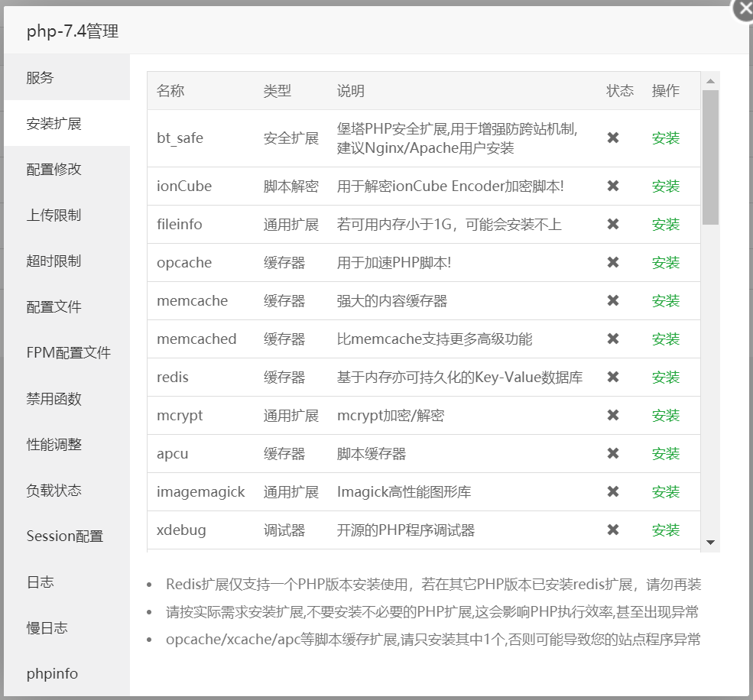The width and height of the screenshot is (753, 700).
Task: Click the 操作 column header
Action: click(666, 91)
